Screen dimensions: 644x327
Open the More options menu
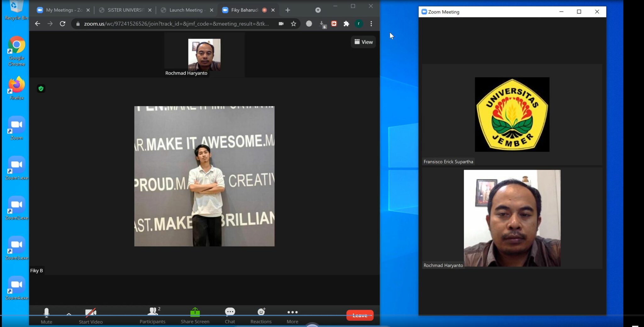(292, 316)
